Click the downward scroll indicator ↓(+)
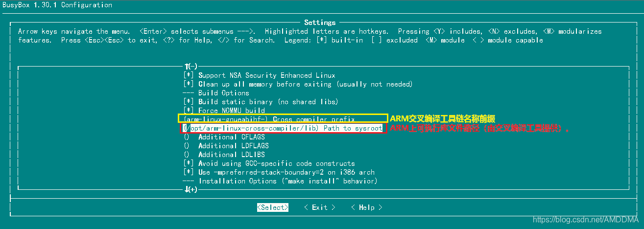Screen dimensions: 644x229 click(x=191, y=189)
